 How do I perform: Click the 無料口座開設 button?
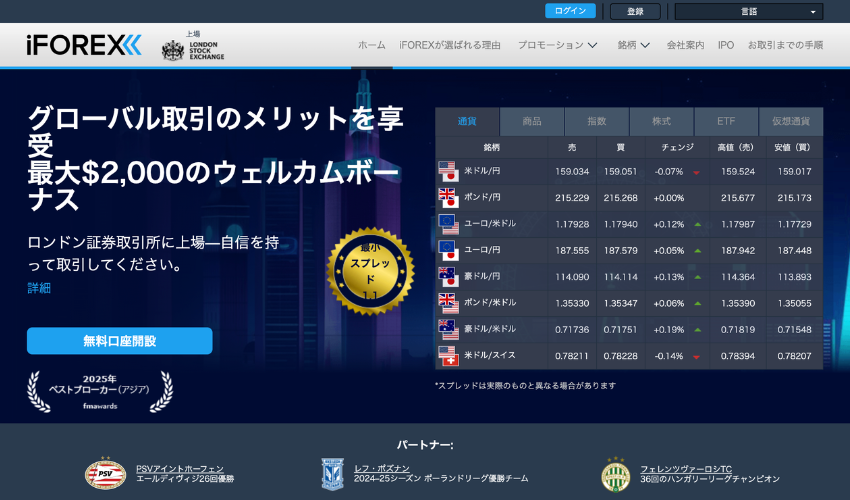(120, 341)
